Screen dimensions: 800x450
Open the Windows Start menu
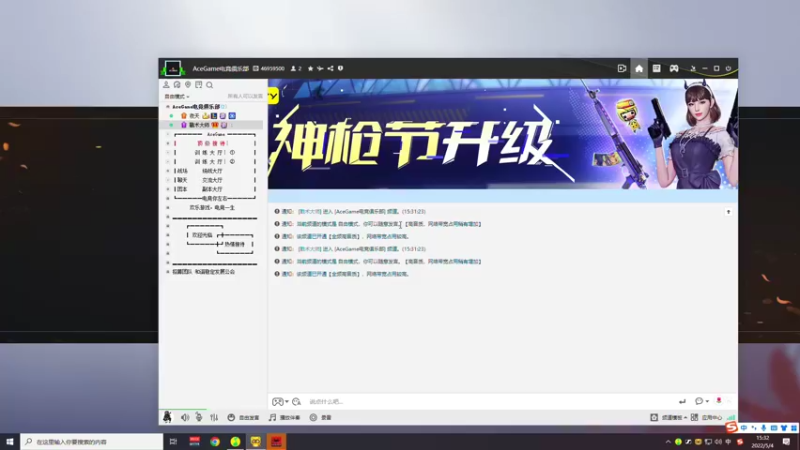point(10,442)
